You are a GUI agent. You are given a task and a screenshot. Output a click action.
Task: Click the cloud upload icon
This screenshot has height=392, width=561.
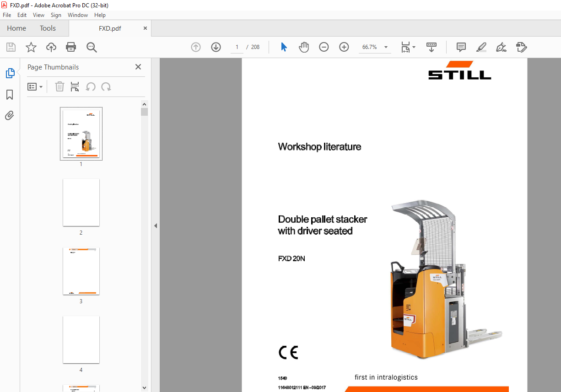tap(51, 47)
